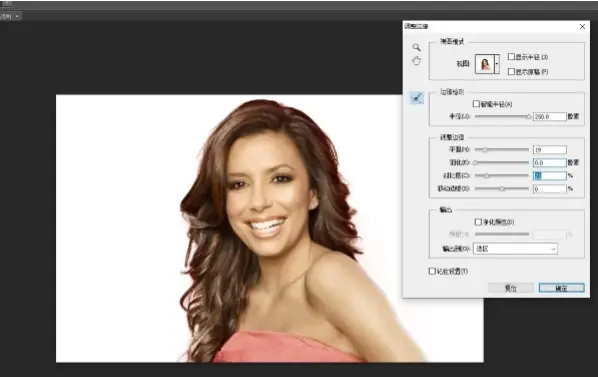The width and height of the screenshot is (598, 377).
Task: Click the radius slider handle
Action: [x=529, y=117]
